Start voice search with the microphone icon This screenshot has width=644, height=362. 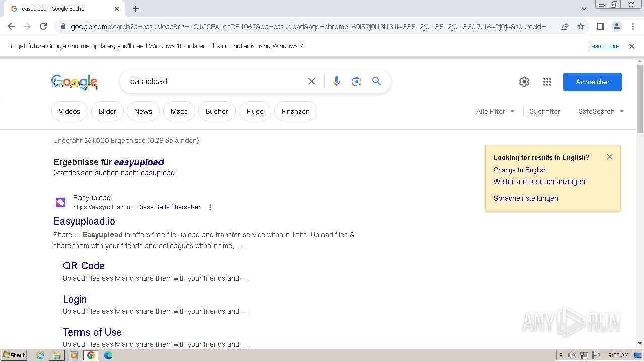(337, 81)
